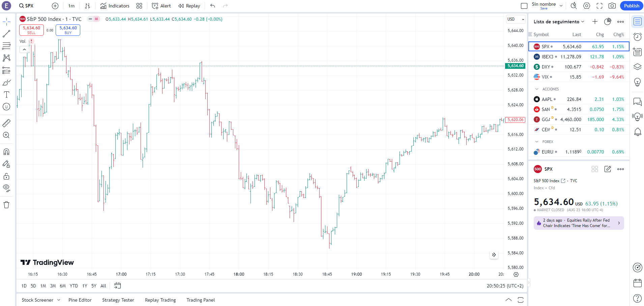The width and height of the screenshot is (644, 306).
Task: Open the Strategy Tester tab
Action: point(118,300)
